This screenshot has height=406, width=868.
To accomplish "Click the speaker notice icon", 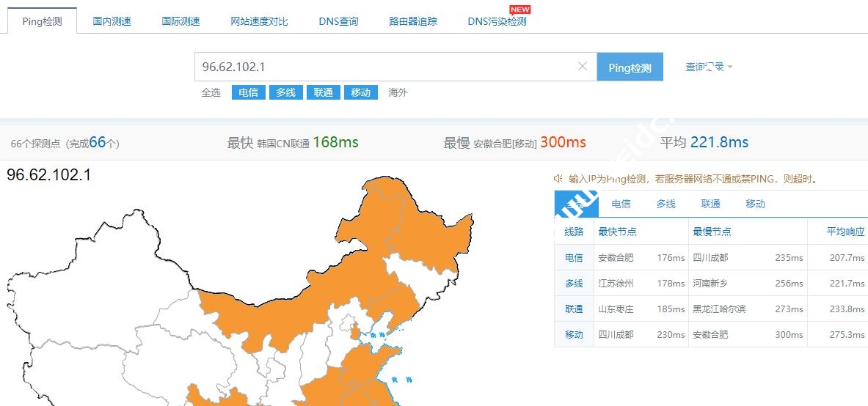I will pos(558,178).
